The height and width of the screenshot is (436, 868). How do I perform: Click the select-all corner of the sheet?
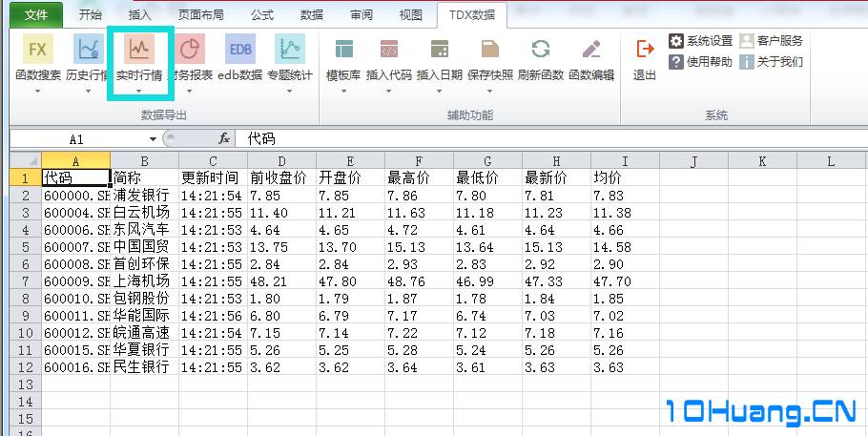click(x=26, y=160)
